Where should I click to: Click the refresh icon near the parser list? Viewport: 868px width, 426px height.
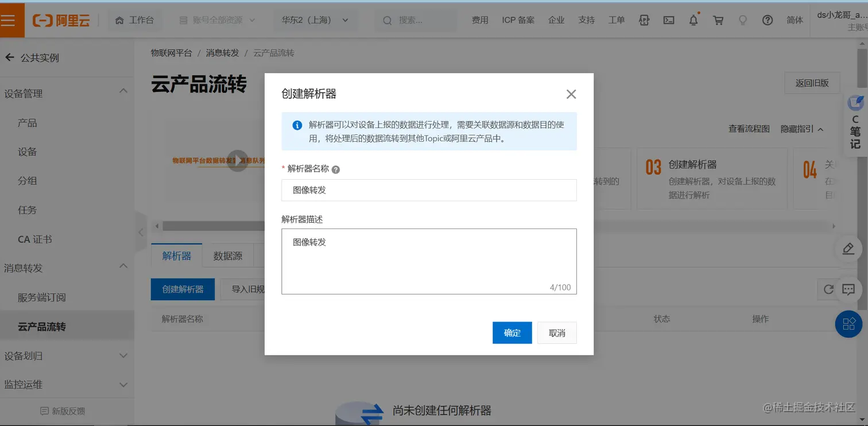828,289
